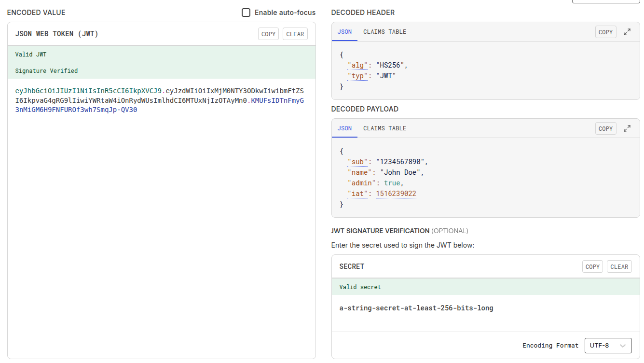
Task: Click the "sub" claim key in payload
Action: (357, 162)
